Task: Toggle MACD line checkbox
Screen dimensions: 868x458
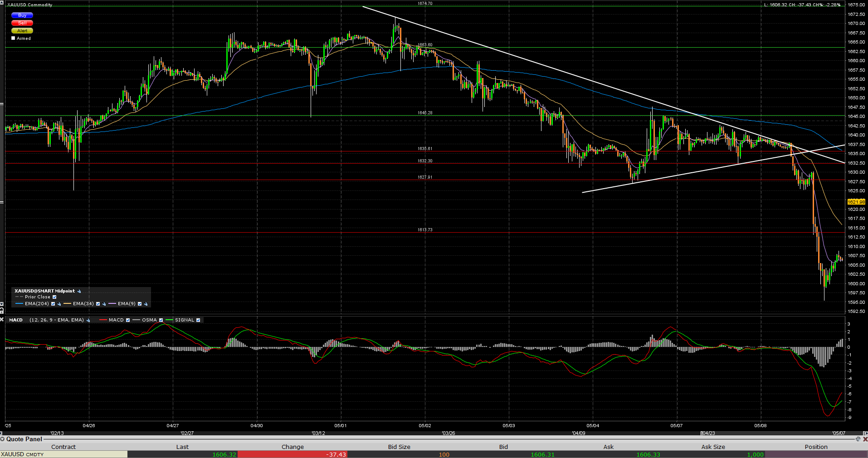Action: point(128,320)
